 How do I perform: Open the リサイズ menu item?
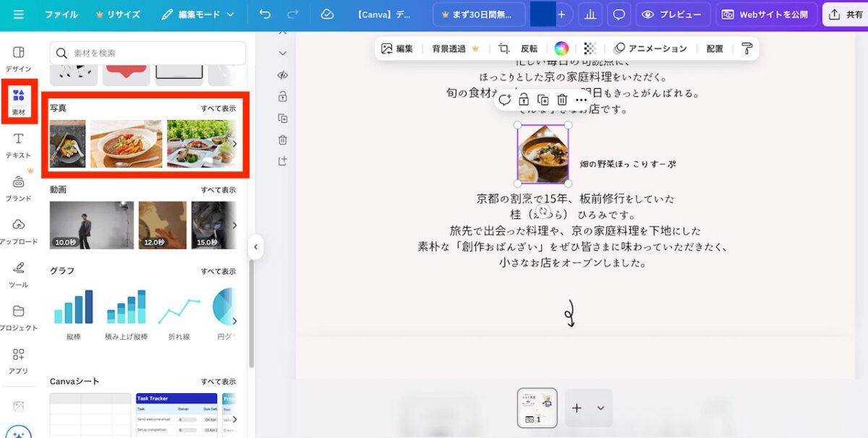pos(119,14)
